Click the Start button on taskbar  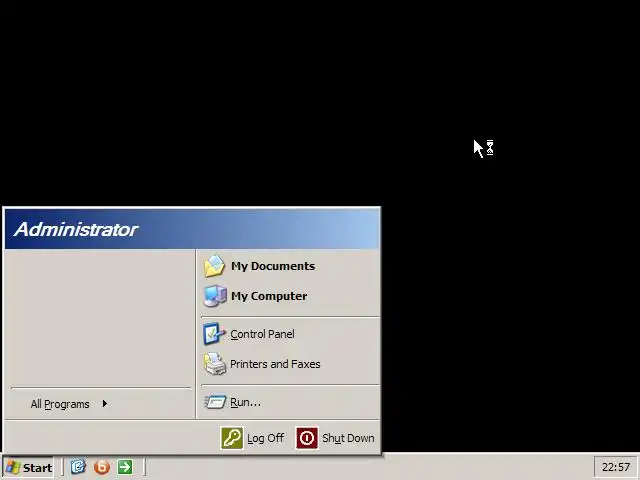(28, 467)
